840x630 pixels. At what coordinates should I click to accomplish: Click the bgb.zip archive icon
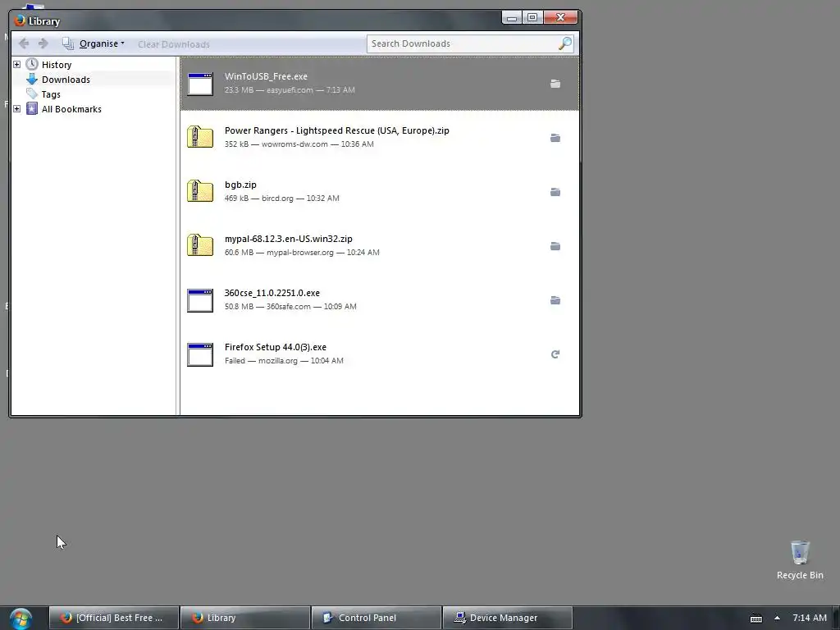pos(200,191)
